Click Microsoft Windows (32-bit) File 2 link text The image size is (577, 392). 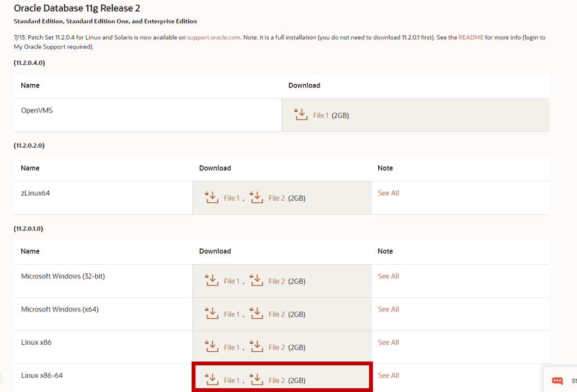coord(277,282)
